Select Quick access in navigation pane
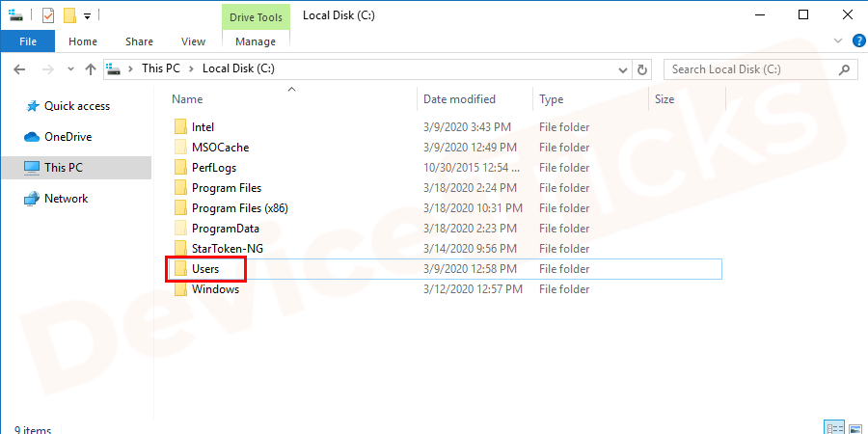Viewport: 868px width, 434px height. [76, 106]
